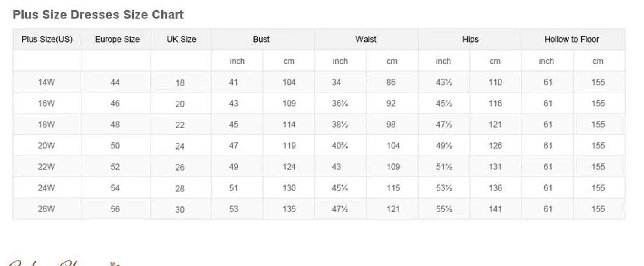Click the Plus Size(US) column header
Viewport: 644px width, 266px height.
tap(47, 40)
